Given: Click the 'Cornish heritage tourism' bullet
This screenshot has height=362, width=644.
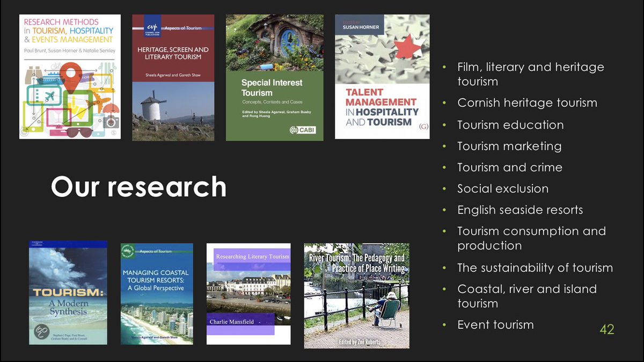Looking at the screenshot, I should [527, 102].
